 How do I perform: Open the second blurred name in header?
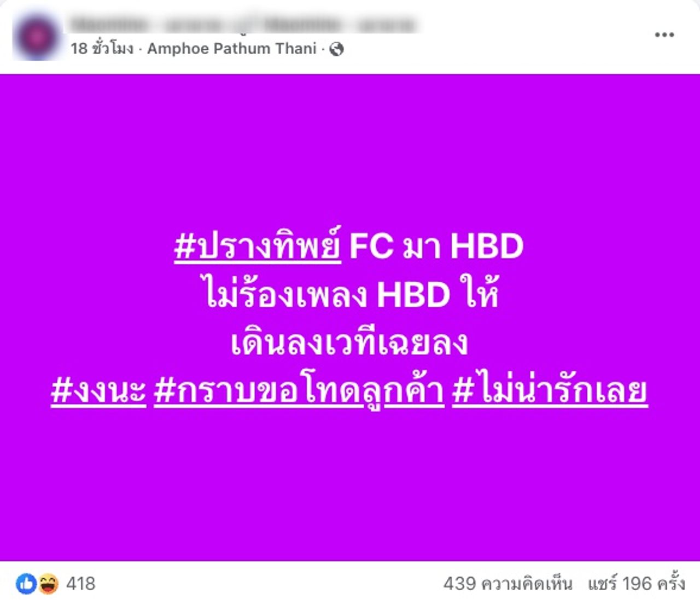pos(339,25)
